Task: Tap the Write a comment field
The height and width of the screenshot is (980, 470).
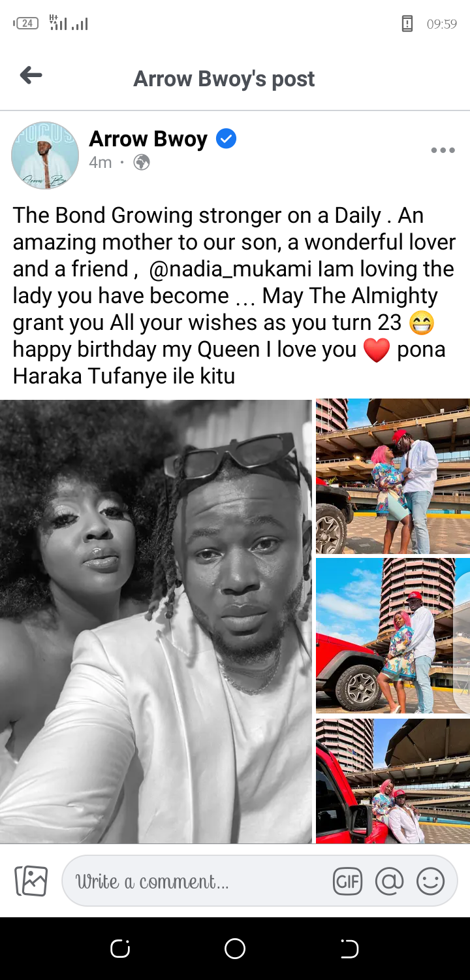Action: click(196, 881)
